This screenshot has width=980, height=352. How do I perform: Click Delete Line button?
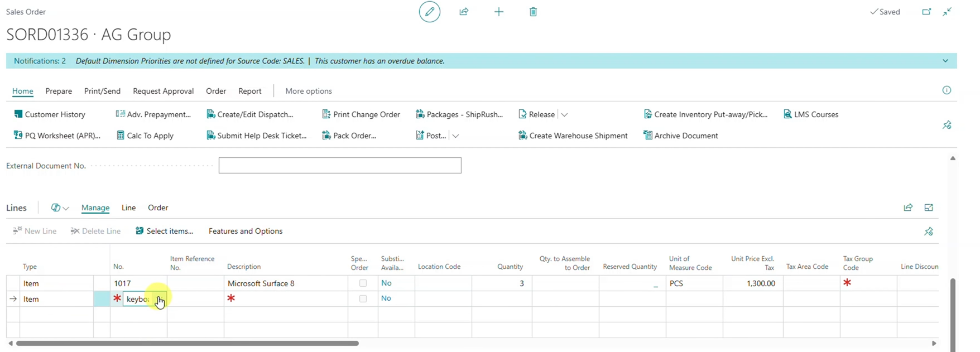(x=95, y=231)
